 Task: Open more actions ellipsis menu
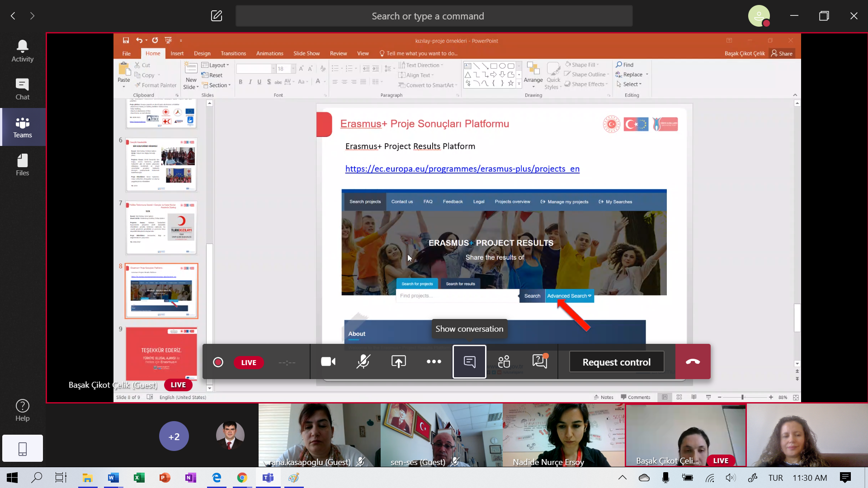434,362
